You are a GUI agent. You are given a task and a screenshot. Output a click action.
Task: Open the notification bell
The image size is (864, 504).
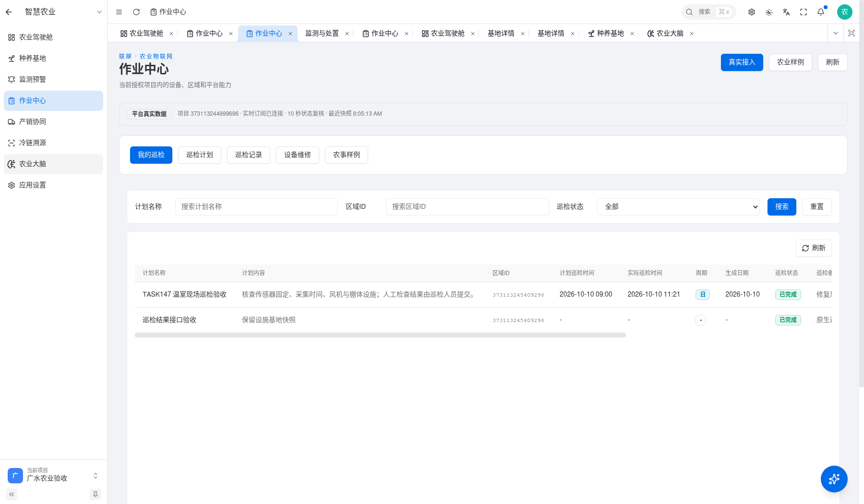[x=821, y=12]
